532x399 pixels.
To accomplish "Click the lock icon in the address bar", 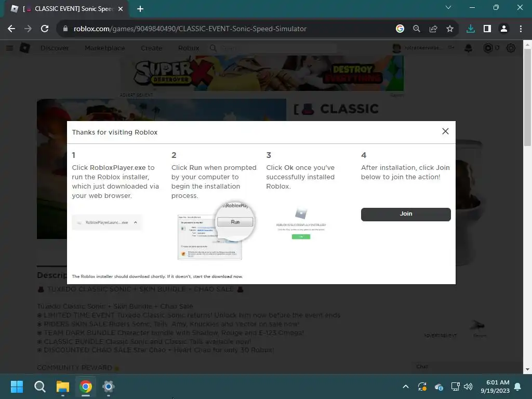I will click(65, 29).
